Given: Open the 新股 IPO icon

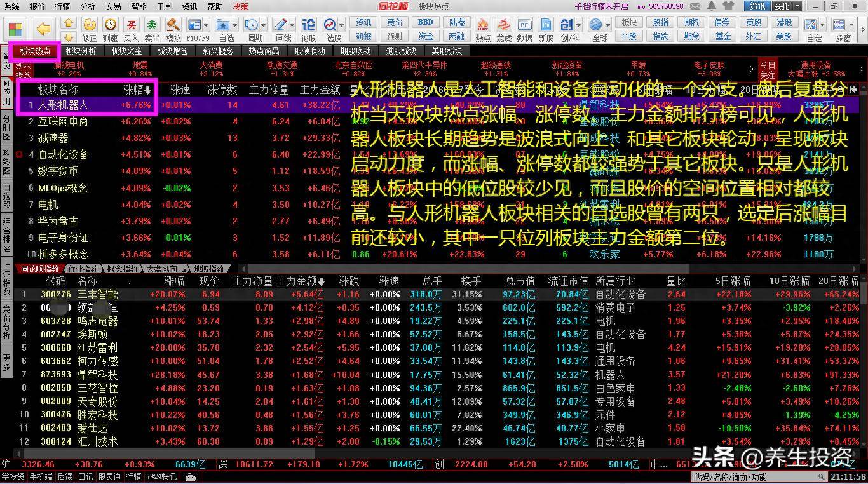Looking at the screenshot, I should tap(546, 24).
